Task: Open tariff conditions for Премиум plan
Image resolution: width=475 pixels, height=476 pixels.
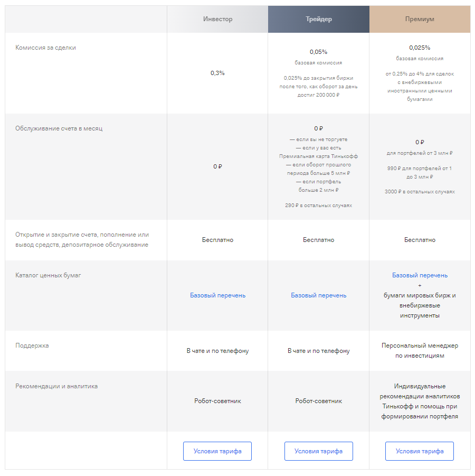Action: click(x=419, y=451)
